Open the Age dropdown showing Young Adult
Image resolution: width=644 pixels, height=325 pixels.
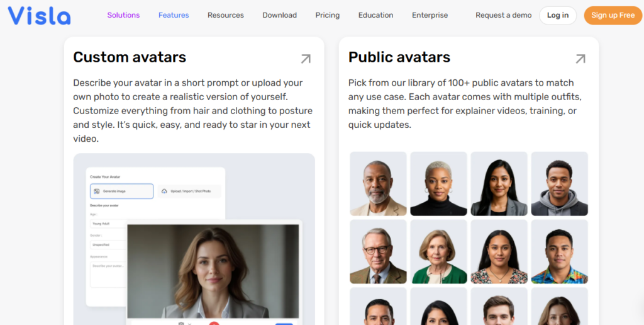tap(108, 224)
